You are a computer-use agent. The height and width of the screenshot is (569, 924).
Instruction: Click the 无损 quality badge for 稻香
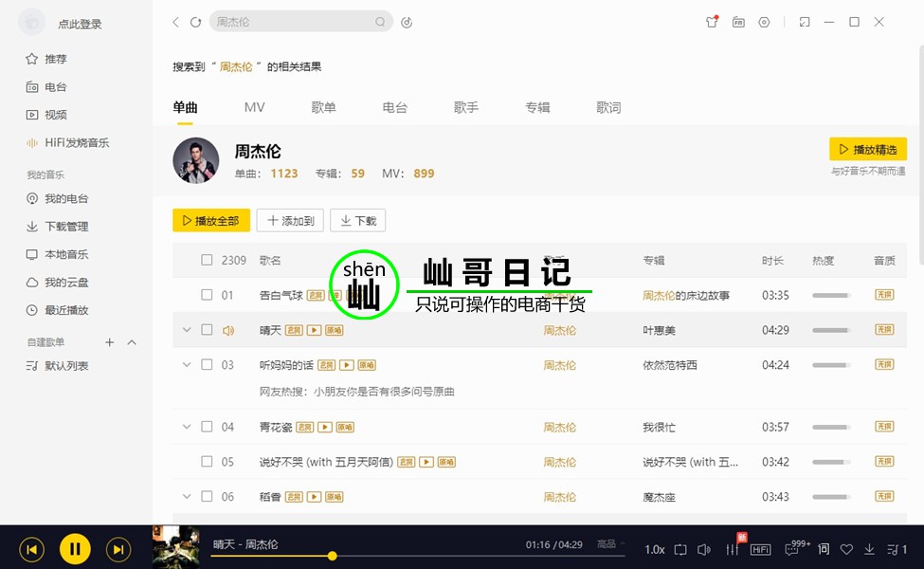click(x=884, y=497)
